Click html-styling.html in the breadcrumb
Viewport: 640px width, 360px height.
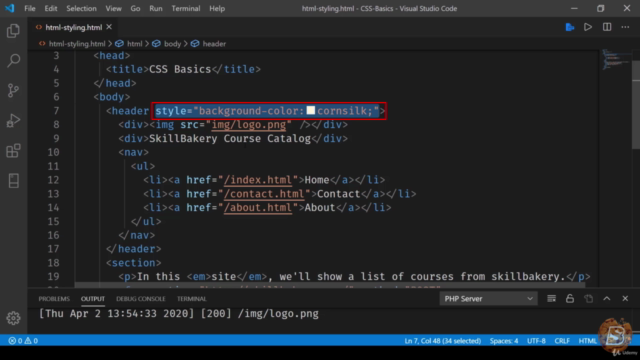77,44
